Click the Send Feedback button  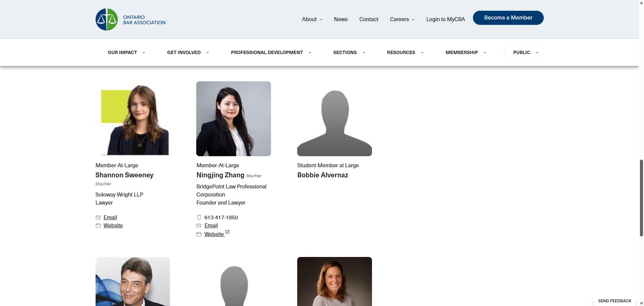[x=614, y=301]
